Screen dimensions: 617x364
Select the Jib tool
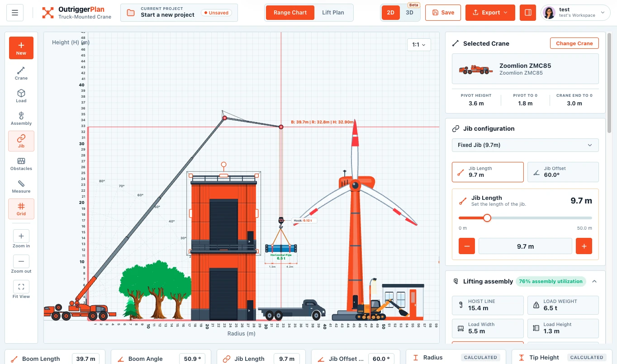point(21,141)
